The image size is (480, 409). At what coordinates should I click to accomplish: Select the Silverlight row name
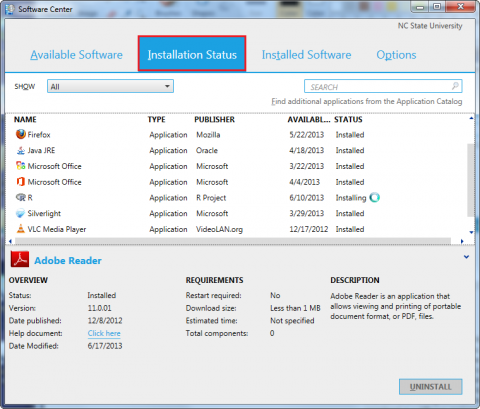(x=44, y=213)
